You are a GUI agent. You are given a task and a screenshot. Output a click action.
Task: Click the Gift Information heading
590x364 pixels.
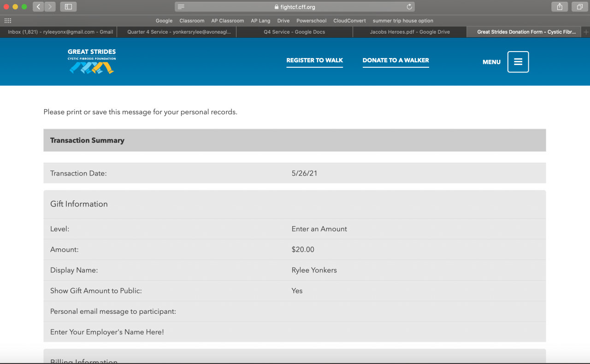click(79, 204)
